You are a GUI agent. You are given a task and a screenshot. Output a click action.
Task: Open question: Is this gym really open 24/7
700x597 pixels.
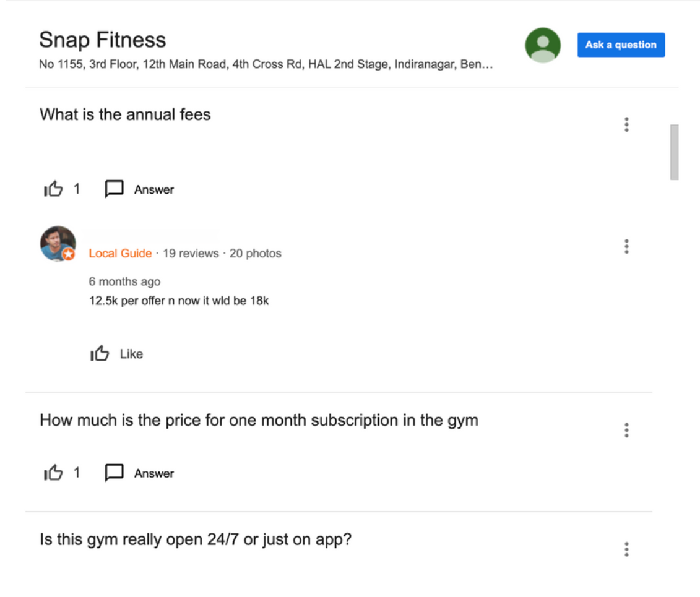pos(196,539)
